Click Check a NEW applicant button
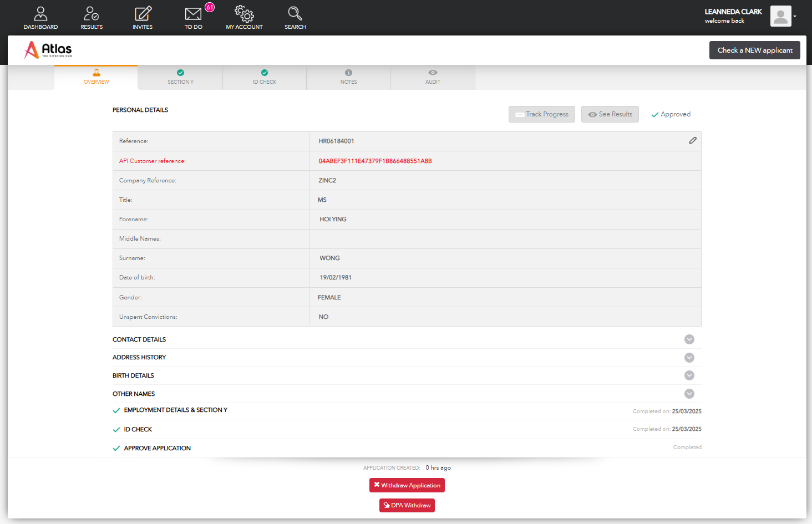 coord(755,50)
